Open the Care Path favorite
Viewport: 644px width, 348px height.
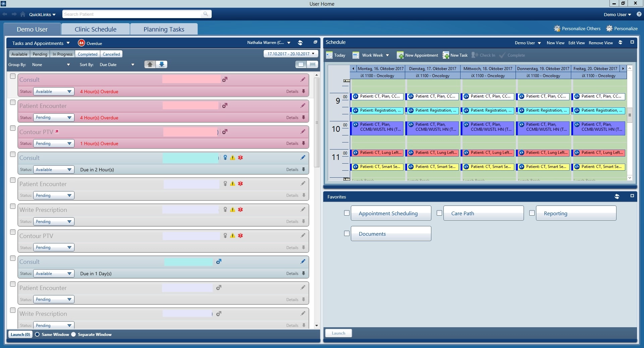[x=483, y=213]
